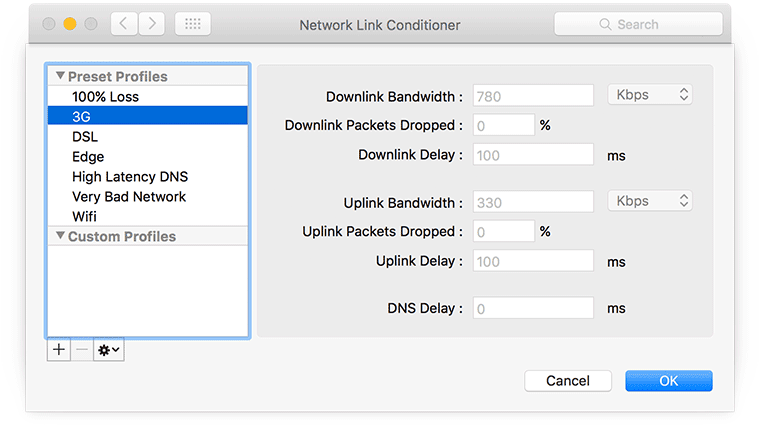
Task: Collapse the Custom Profiles section
Action: (60, 237)
